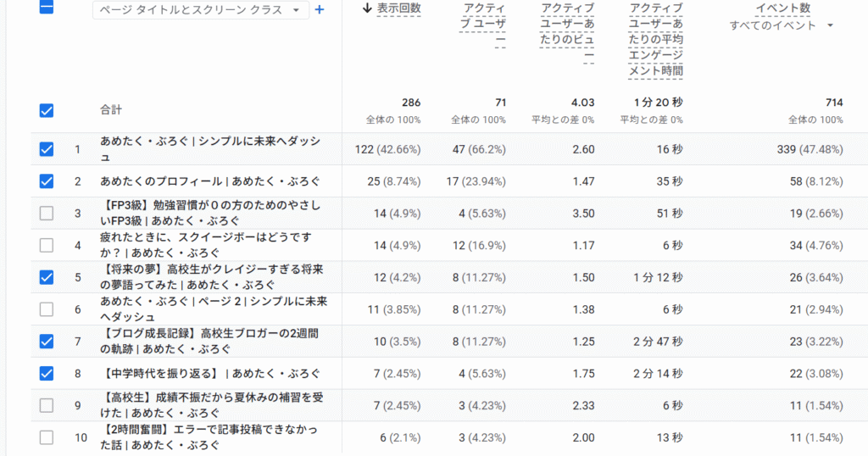Uncheck row 1 あめたく・ぶろぐ シンプルに未来へダッシュ
868x456 pixels.
pyautogui.click(x=47, y=149)
